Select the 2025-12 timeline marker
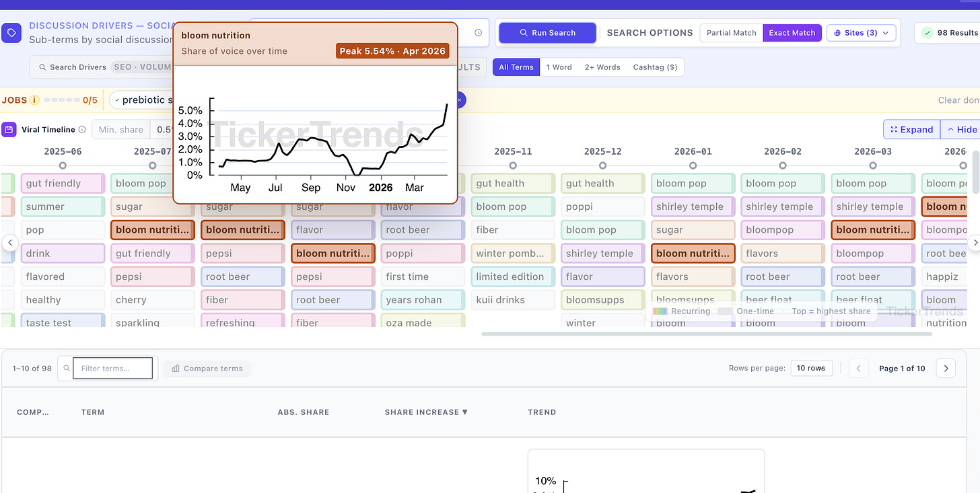Image resolution: width=980 pixels, height=493 pixels. click(603, 165)
